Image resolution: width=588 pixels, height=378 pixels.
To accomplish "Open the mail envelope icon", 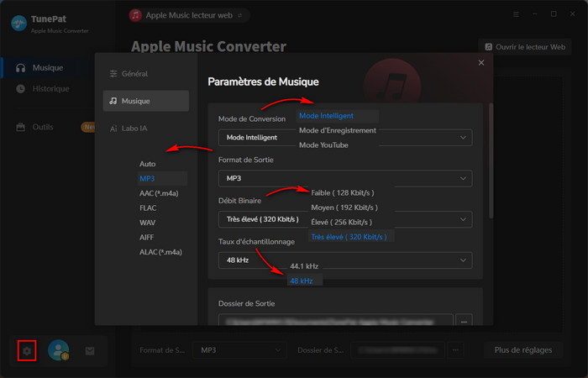I will click(90, 350).
